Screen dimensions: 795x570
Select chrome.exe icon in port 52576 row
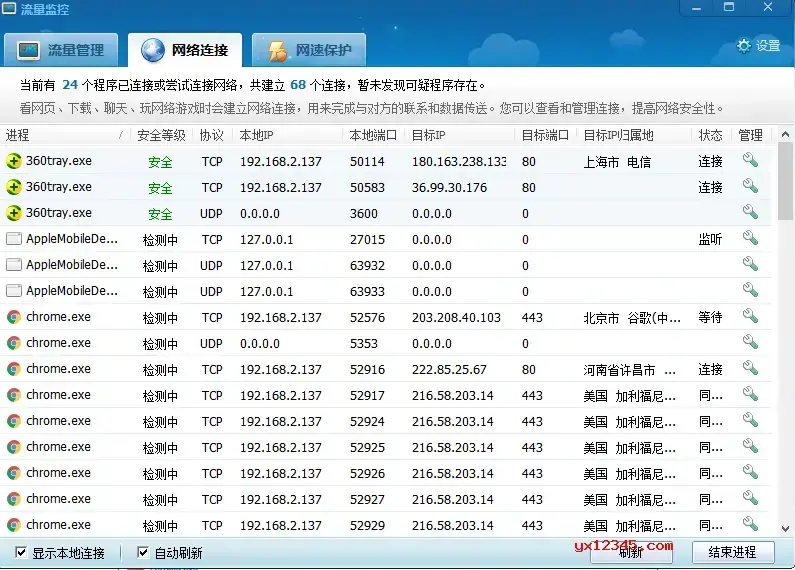pos(14,317)
